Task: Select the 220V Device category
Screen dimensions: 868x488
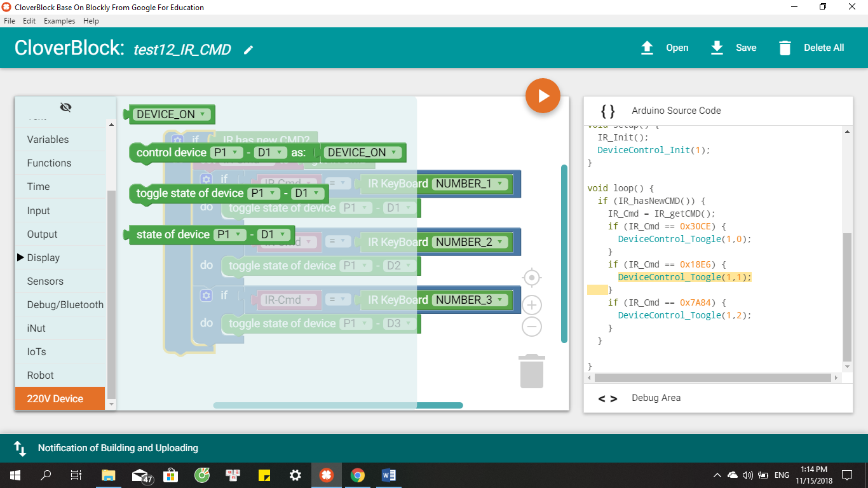Action: tap(60, 399)
